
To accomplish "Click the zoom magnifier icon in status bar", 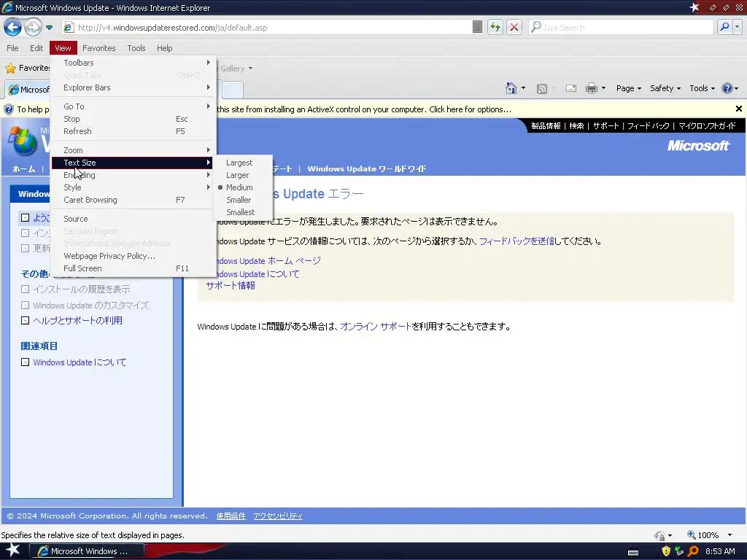I will click(692, 534).
